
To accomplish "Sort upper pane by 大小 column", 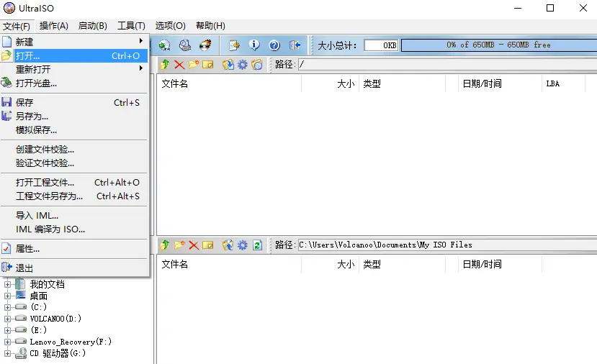I will click(330, 83).
